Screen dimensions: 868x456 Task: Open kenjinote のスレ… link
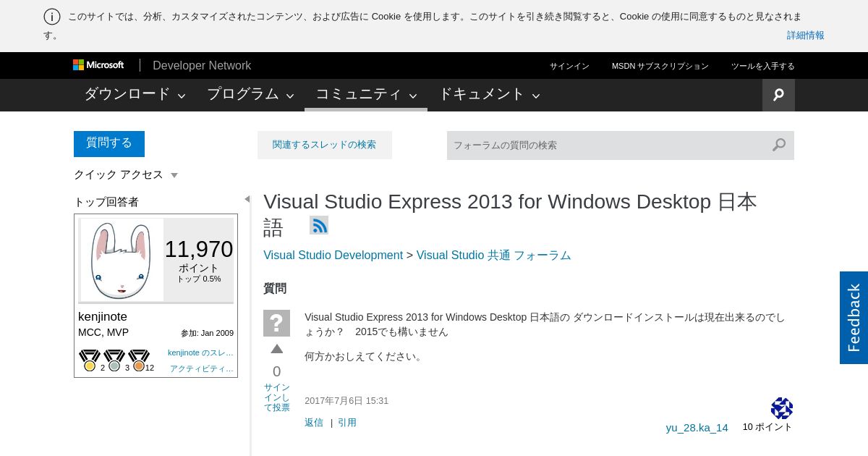[x=200, y=352]
